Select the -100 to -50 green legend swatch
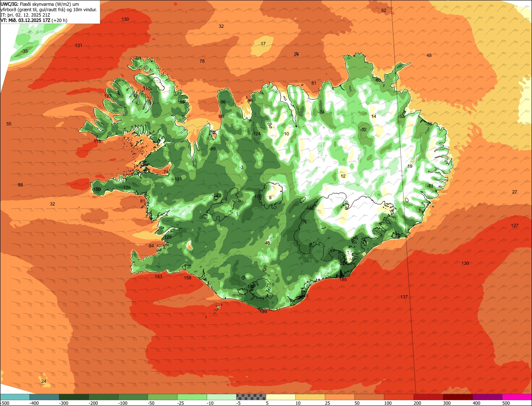Screen dimensions: 532x406 [133, 396]
